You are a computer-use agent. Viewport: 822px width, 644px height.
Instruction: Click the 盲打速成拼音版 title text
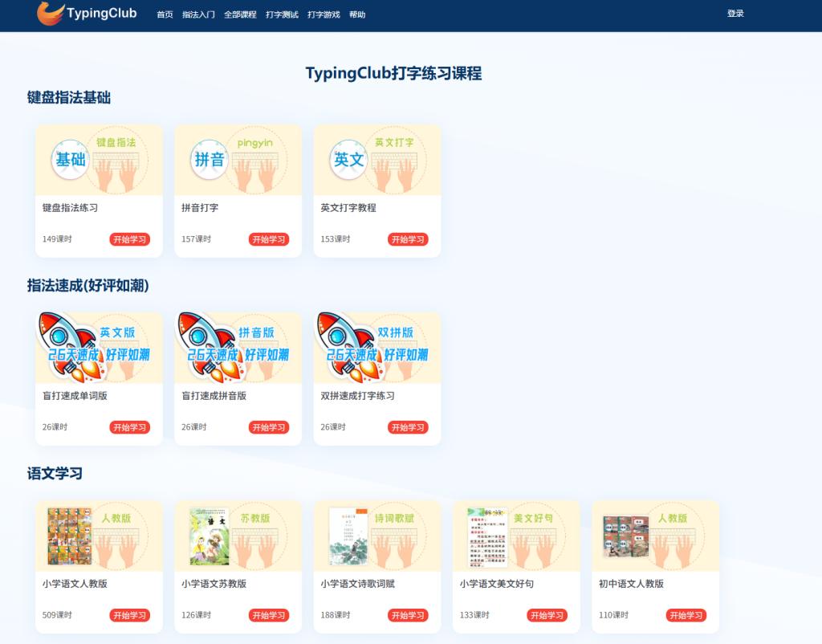(214, 395)
